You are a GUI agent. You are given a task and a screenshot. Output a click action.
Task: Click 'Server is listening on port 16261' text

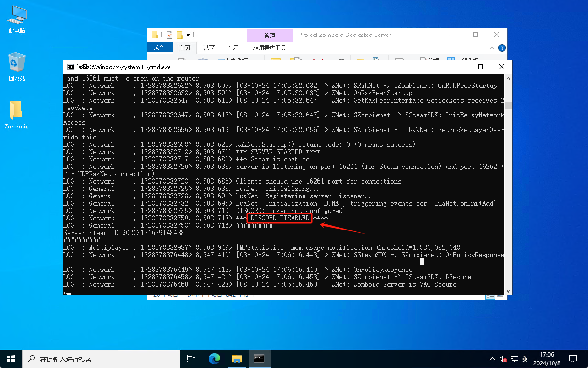pos(298,167)
